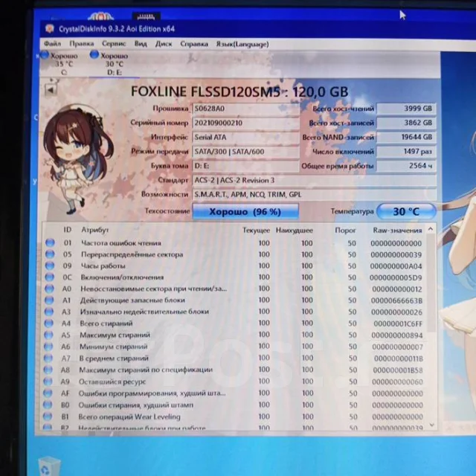Image resolution: width=476 pixels, height=476 pixels.
Task: Click the scroll up arrow of the attribute list
Action: coord(431,229)
